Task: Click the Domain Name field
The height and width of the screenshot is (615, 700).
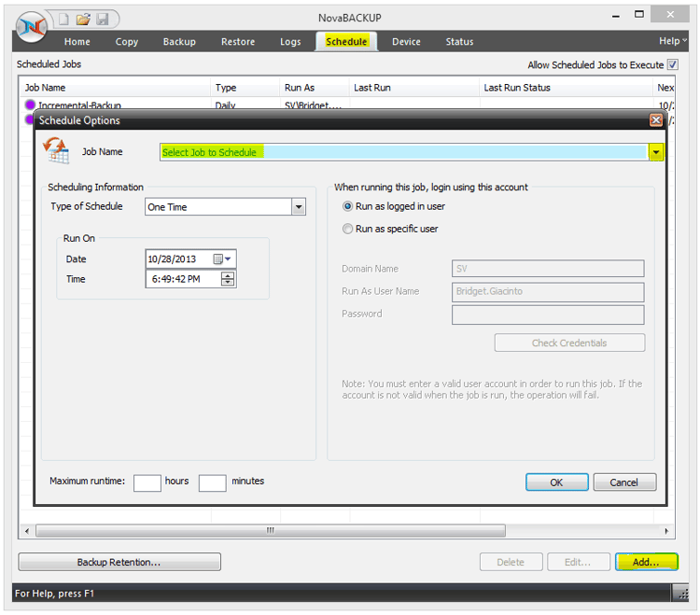Action: (548, 269)
